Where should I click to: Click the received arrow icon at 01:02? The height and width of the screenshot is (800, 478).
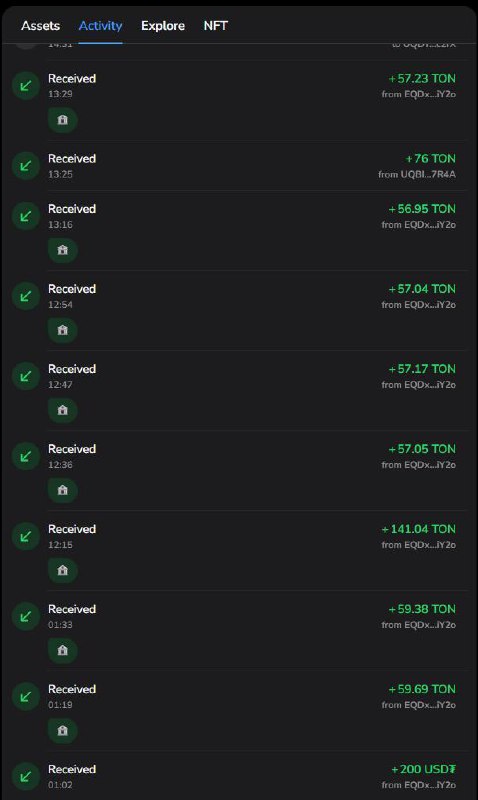click(x=26, y=777)
